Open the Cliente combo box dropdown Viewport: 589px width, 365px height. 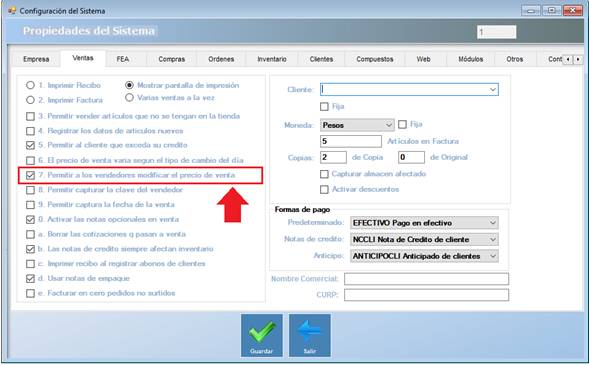[x=492, y=90]
